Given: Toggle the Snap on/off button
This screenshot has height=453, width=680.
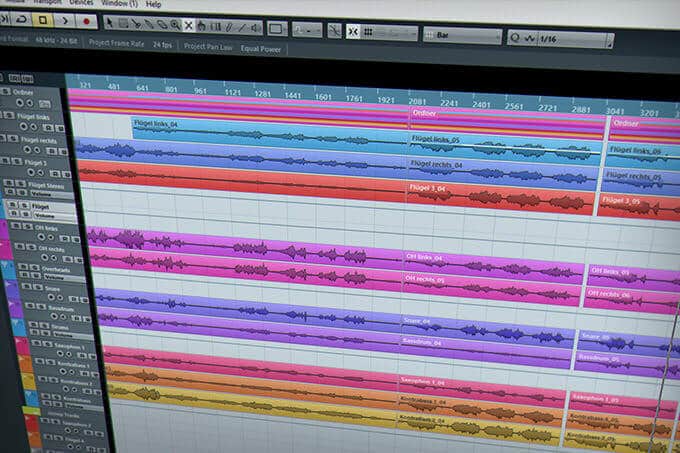Looking at the screenshot, I should (x=352, y=31).
